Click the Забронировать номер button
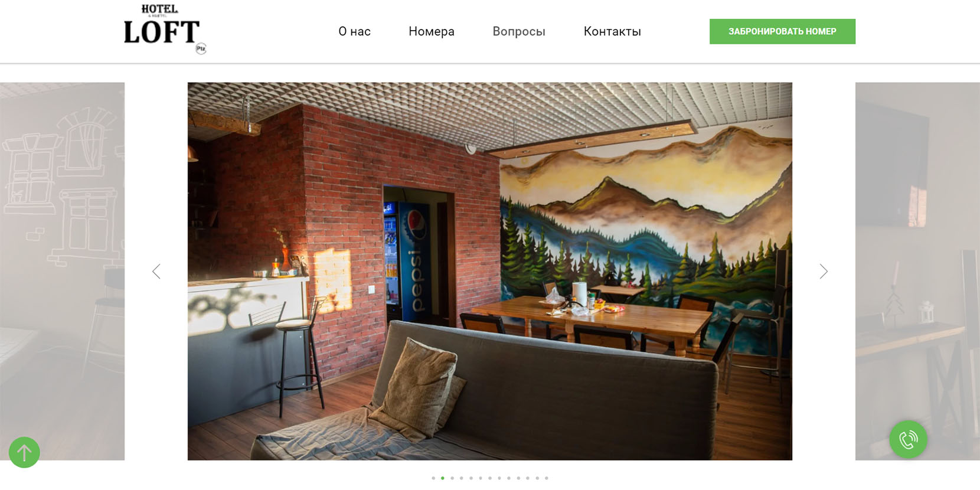980x490 pixels. pos(782,31)
